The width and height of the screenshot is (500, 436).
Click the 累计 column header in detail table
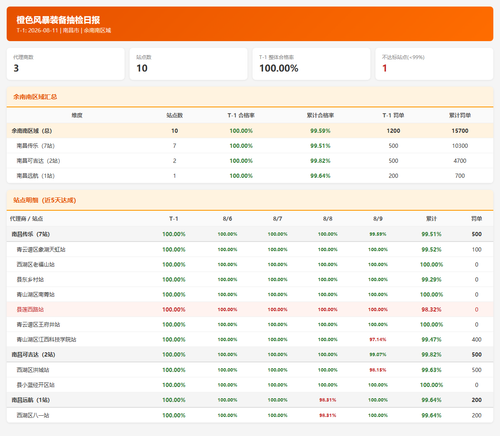[431, 219]
